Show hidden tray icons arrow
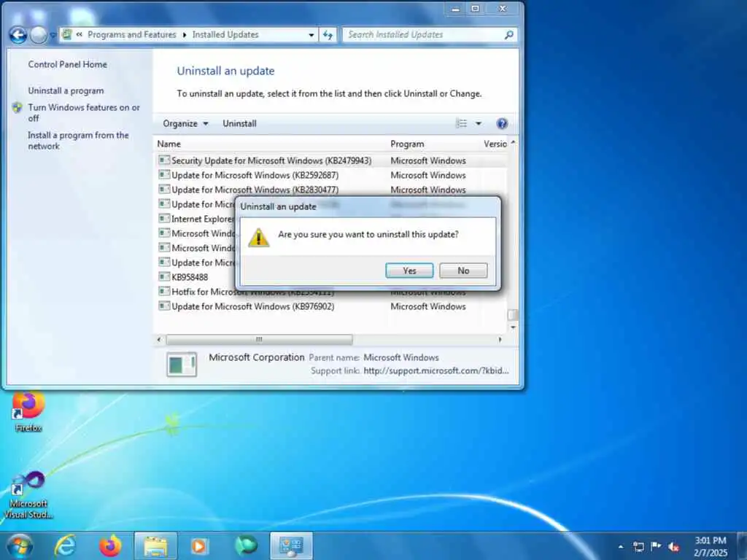This screenshot has width=747, height=560. click(x=621, y=547)
